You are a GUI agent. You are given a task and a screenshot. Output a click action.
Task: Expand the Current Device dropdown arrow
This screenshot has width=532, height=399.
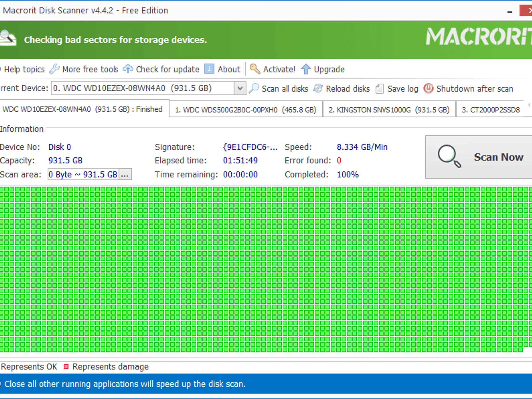240,88
